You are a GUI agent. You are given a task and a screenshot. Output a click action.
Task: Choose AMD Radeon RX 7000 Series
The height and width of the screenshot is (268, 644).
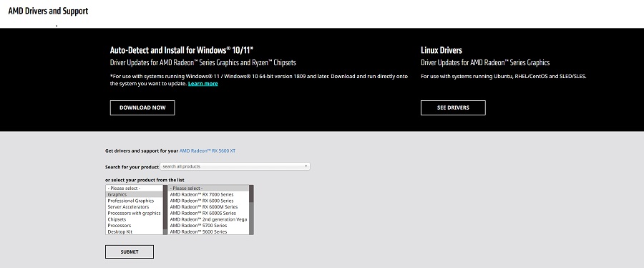click(x=209, y=194)
